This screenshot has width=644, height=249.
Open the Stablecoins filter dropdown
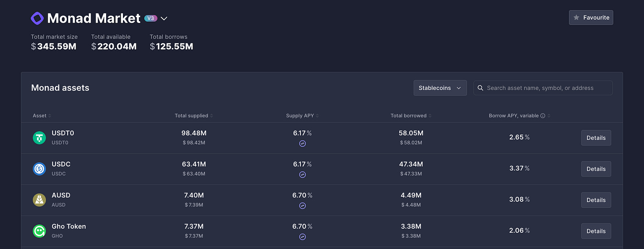pos(440,88)
